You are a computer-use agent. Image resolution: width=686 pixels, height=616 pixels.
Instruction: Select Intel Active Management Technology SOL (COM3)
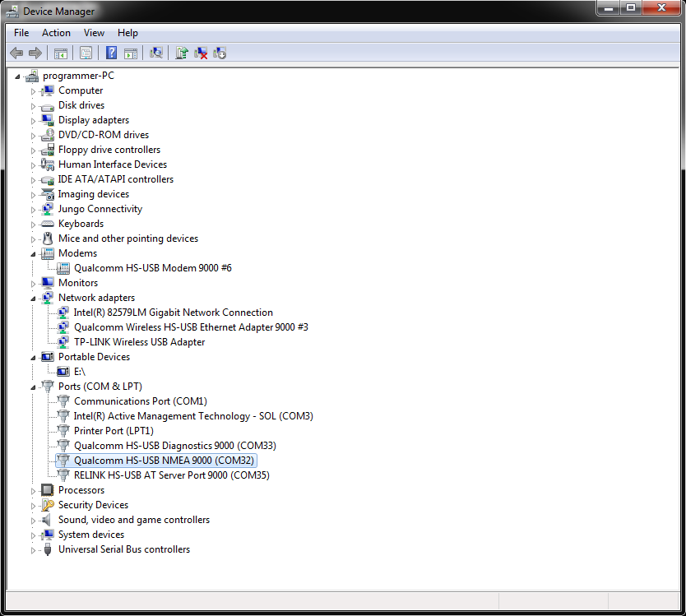click(x=193, y=416)
